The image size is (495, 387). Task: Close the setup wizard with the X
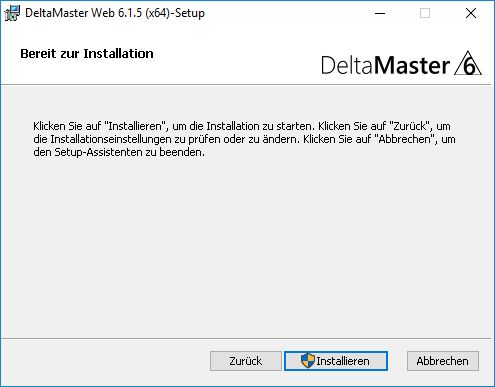(x=471, y=13)
